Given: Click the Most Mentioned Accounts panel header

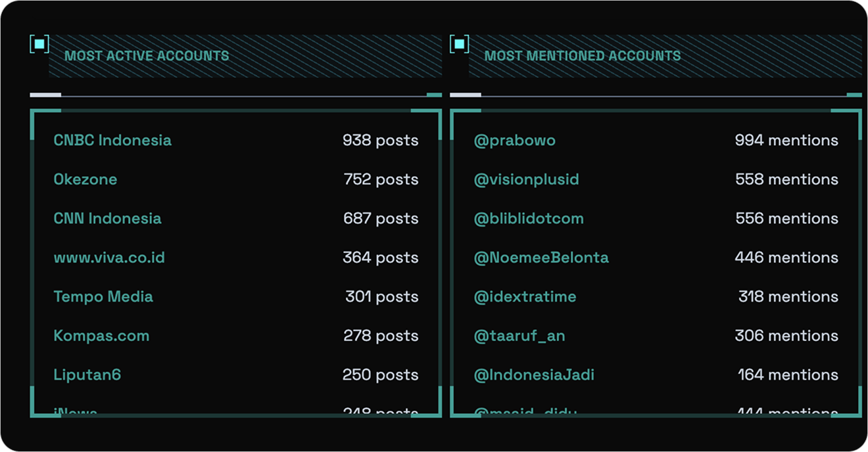Looking at the screenshot, I should click(x=583, y=56).
